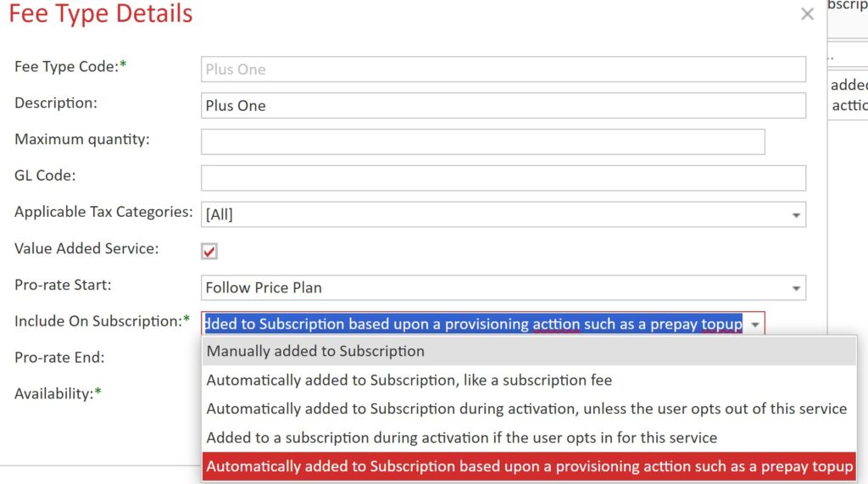Collapse the Include On Subscription dropdown arrow
868x484 pixels.
click(754, 325)
